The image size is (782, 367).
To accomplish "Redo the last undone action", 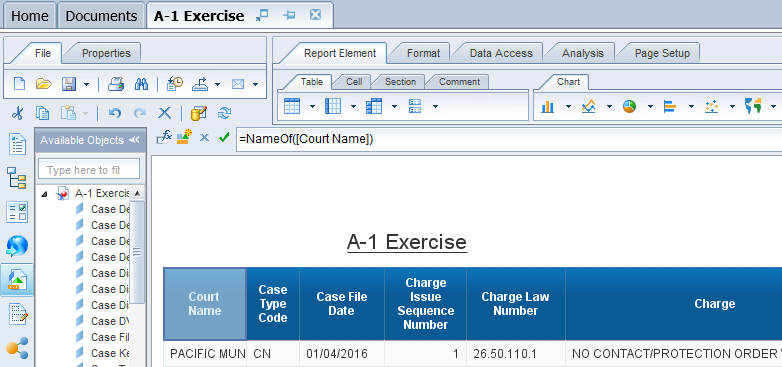I will (140, 113).
